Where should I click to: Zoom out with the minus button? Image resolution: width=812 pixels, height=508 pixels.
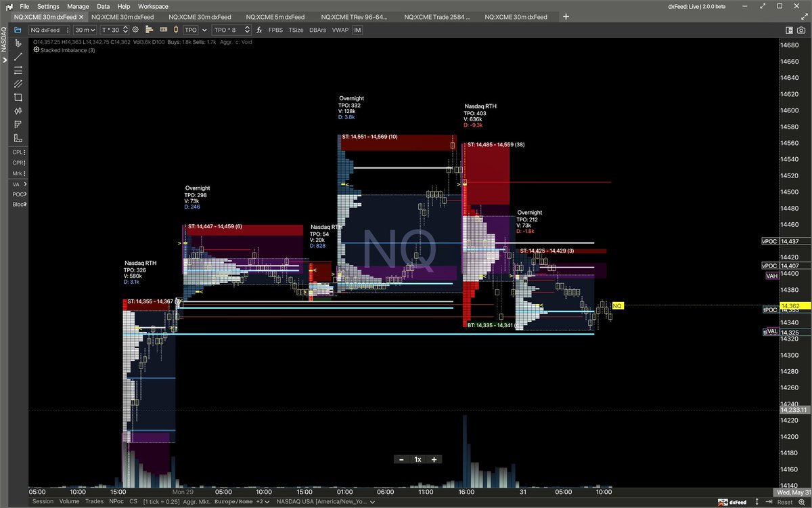click(402, 459)
